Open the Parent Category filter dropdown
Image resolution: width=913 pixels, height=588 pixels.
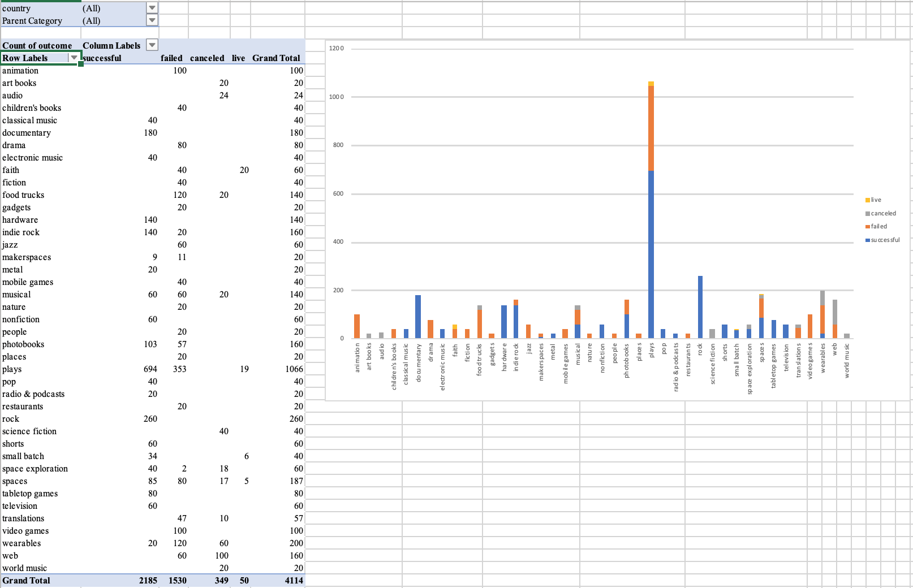pyautogui.click(x=151, y=20)
